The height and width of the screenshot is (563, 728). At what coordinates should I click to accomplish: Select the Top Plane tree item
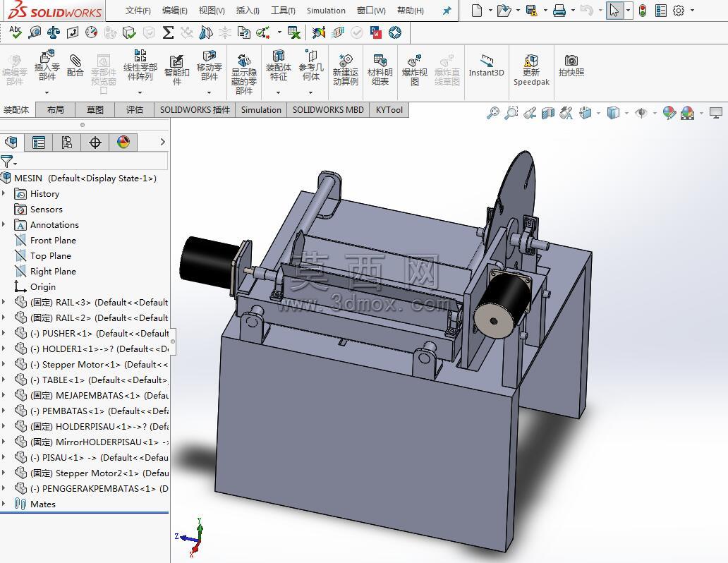tap(51, 256)
